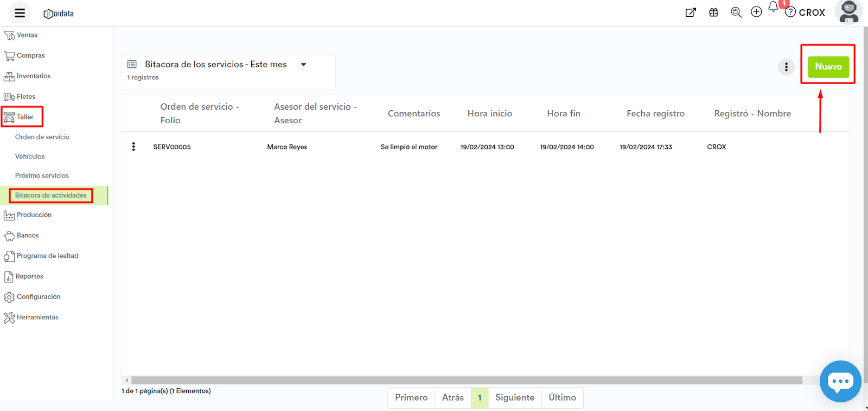Open notifications bell icon
This screenshot has height=411, width=868.
(x=773, y=8)
